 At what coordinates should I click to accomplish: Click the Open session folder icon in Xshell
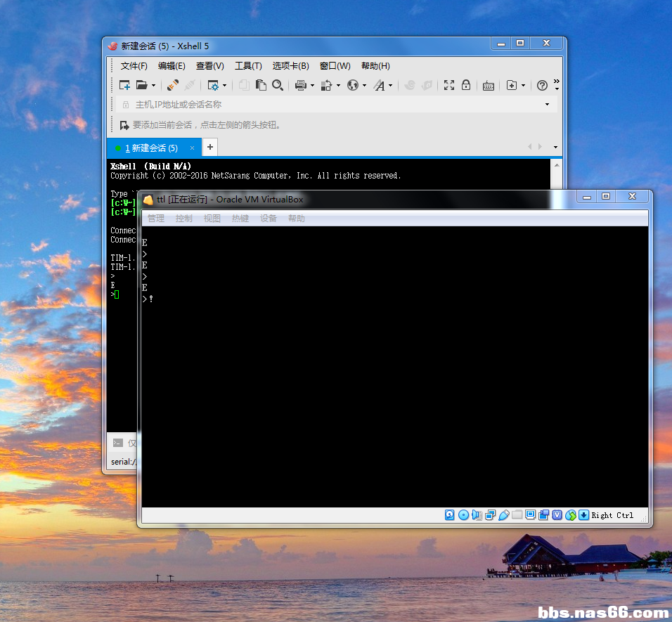point(141,85)
